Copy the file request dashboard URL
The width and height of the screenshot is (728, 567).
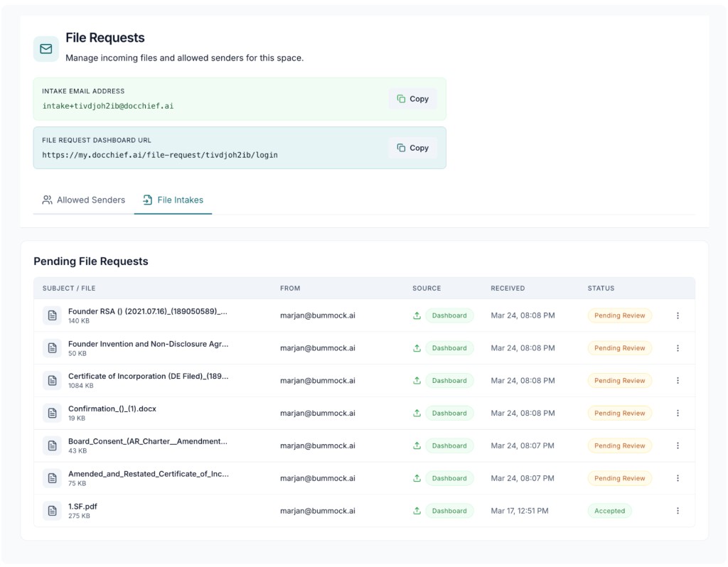(x=412, y=147)
